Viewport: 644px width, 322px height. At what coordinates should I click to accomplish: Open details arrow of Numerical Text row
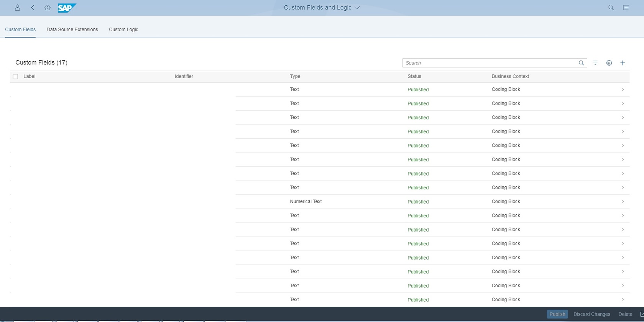coord(623,202)
